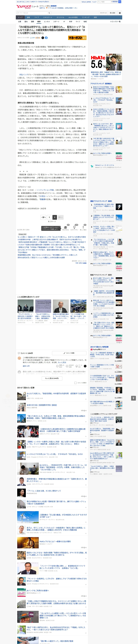The height and width of the screenshot is (644, 138).
Task: Open the みんなの意見 tab
Action: [x=73, y=17]
